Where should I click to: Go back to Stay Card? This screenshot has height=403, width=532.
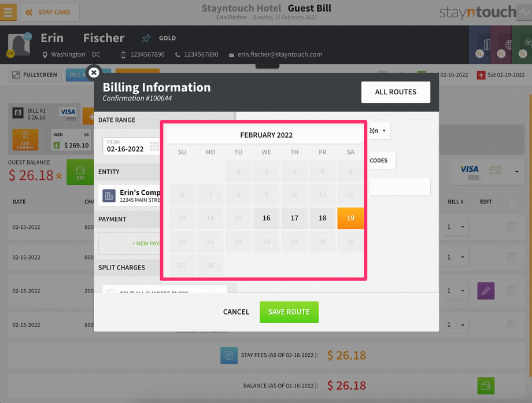click(50, 13)
